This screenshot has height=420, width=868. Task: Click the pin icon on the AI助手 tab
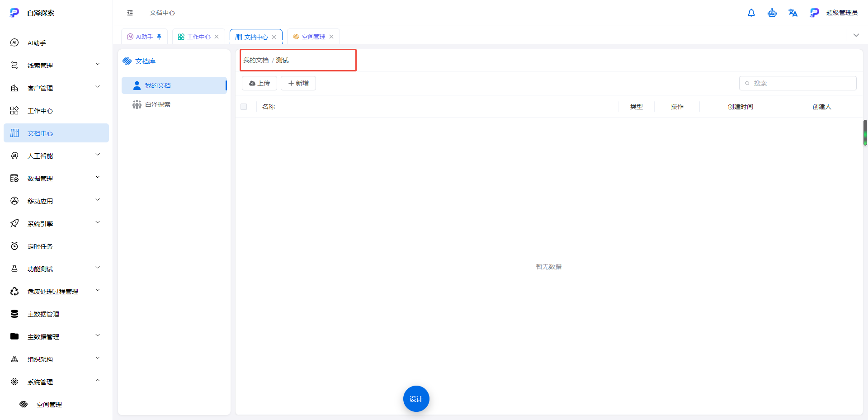159,37
